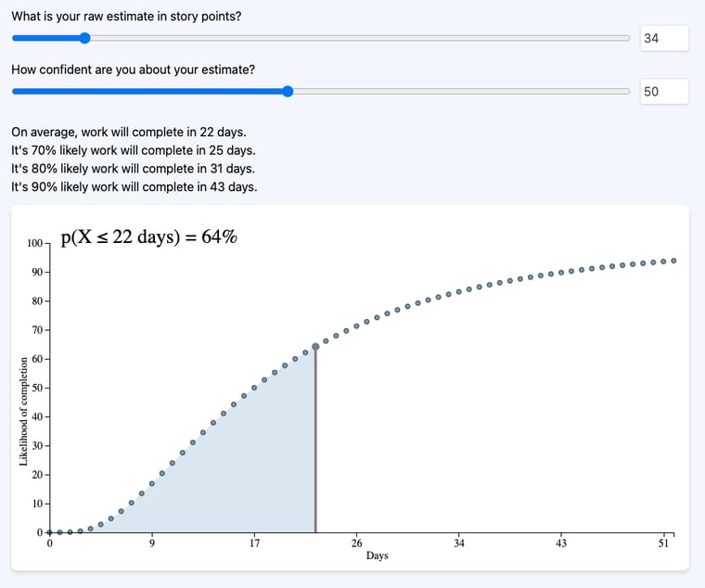Click the 'Likelihood of completion' y-axis label
The image size is (705, 588).
pos(23,412)
